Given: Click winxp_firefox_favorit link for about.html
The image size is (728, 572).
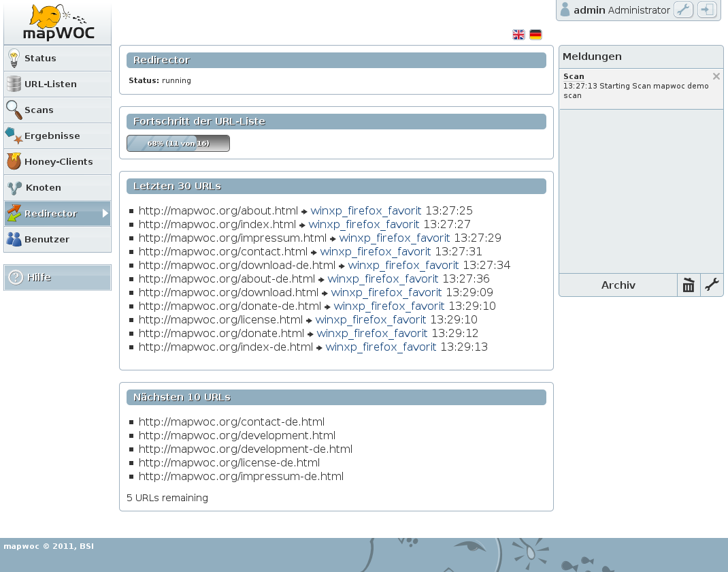Looking at the screenshot, I should coord(366,210).
